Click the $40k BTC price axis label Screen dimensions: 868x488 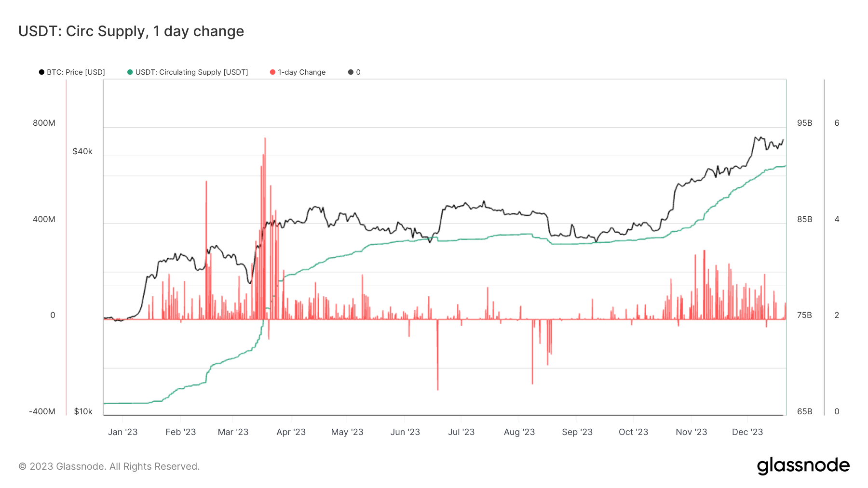point(82,151)
